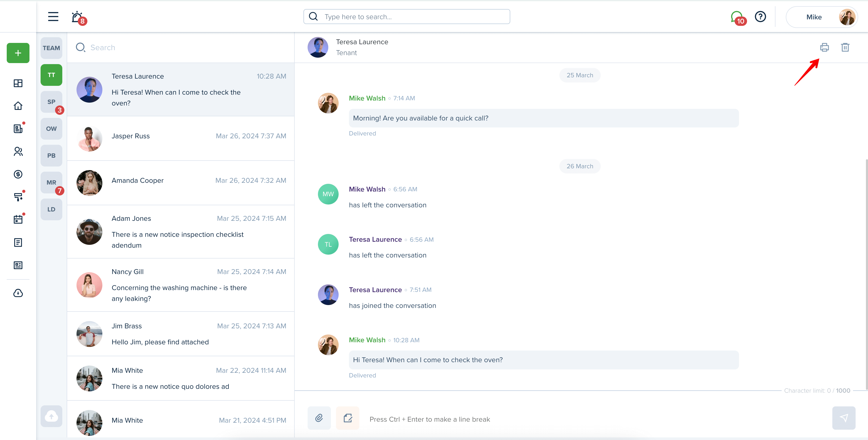The image size is (868, 440).
Task: Open Amanda Cooper conversation
Action: pos(181,183)
